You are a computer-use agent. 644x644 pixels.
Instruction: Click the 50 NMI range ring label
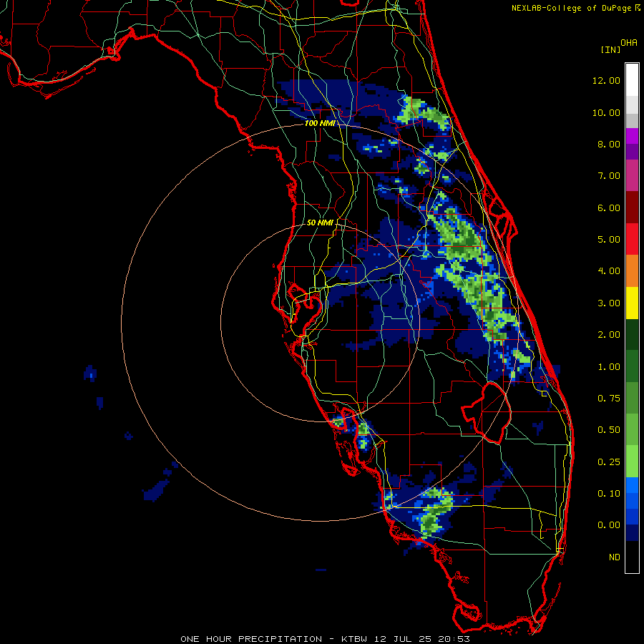320,223
